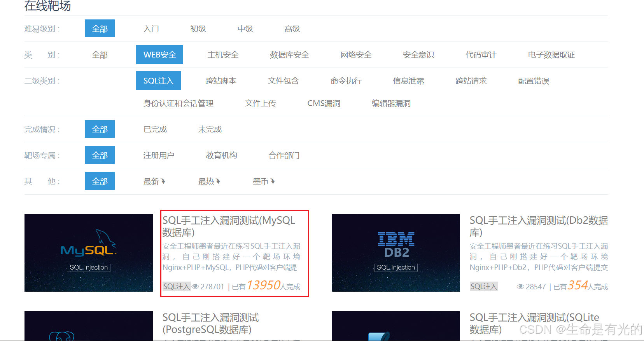This screenshot has height=341, width=644.
Task: Select 全部 in the 其他 row
Action: click(100, 181)
